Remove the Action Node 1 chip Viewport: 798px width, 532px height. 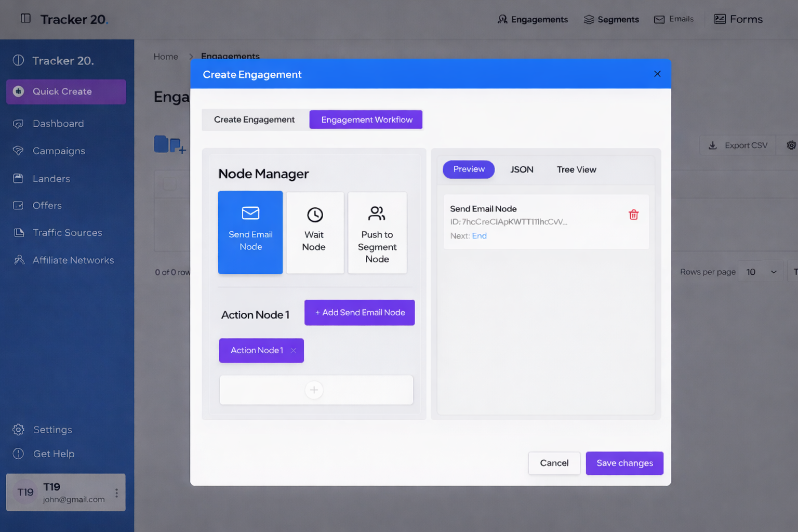coord(294,351)
